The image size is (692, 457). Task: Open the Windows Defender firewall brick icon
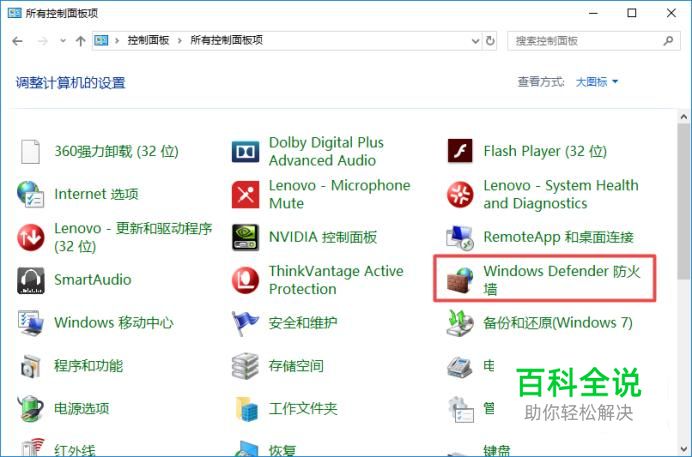pos(460,280)
